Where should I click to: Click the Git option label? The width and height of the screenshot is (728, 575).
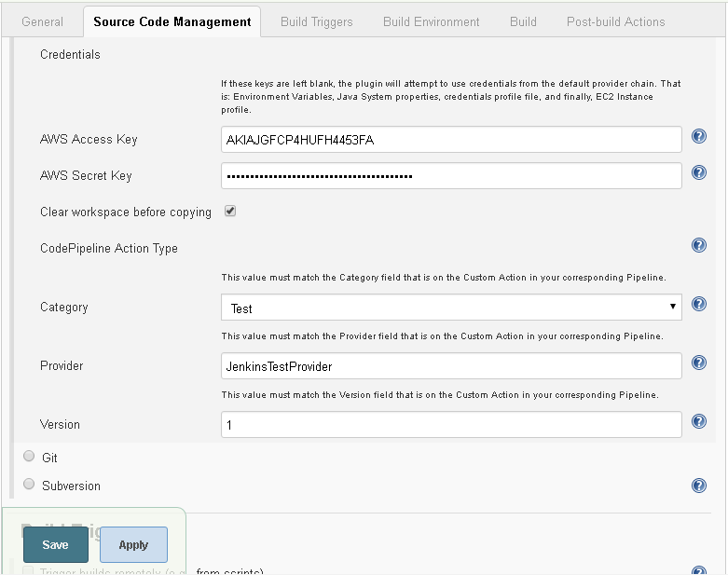coord(49,458)
